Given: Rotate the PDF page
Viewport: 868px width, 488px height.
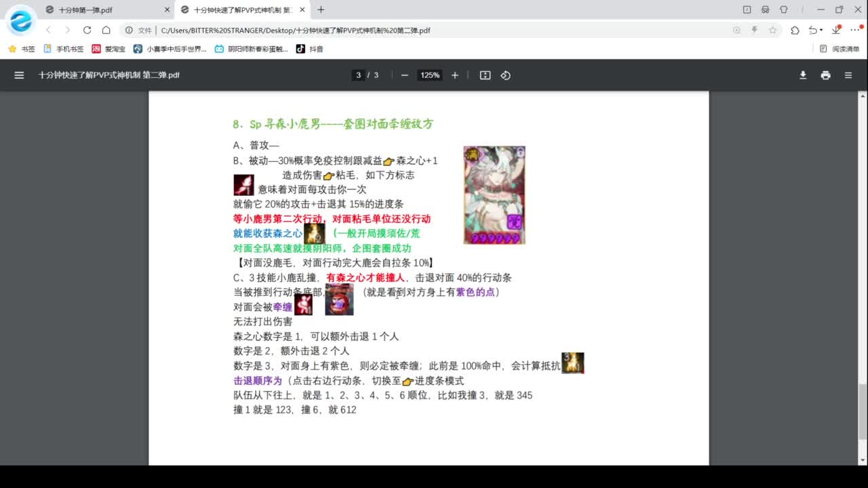Looking at the screenshot, I should [x=506, y=75].
